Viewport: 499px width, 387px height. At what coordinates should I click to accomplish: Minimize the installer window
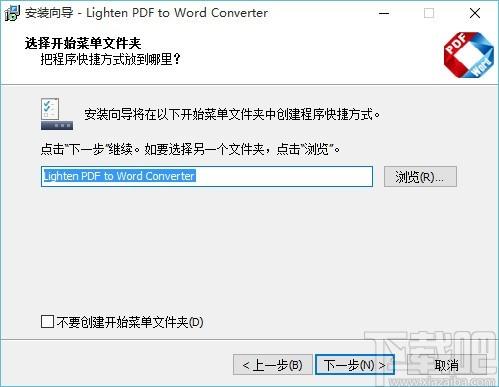click(x=384, y=13)
